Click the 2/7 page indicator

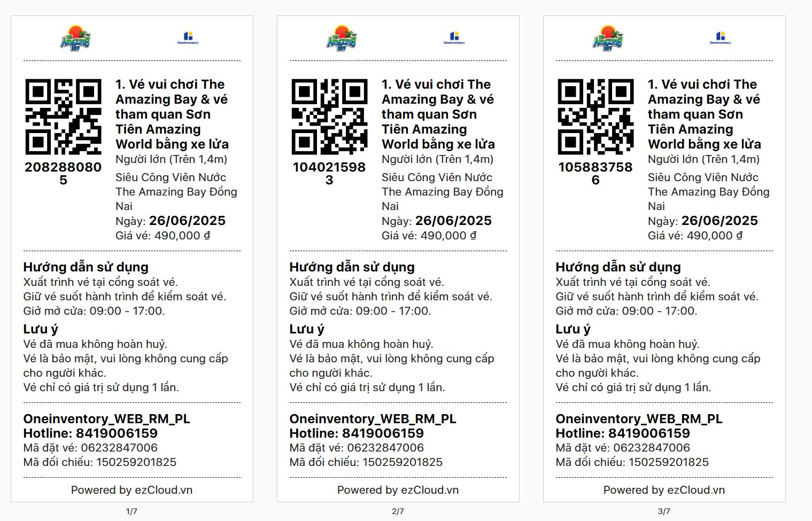(398, 511)
